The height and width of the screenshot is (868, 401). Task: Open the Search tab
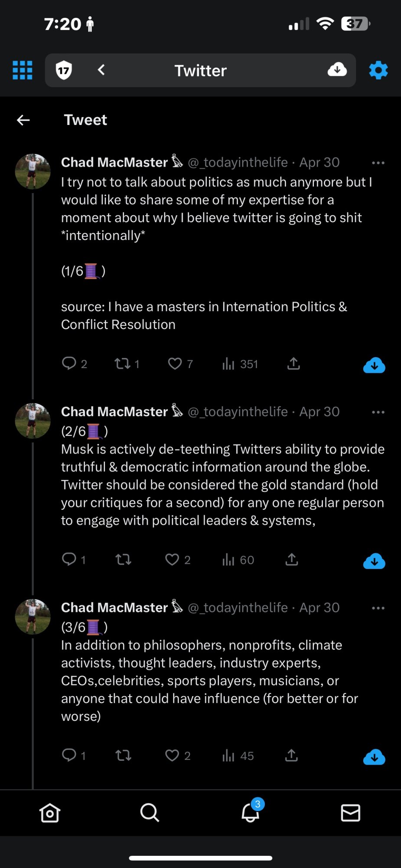pyautogui.click(x=150, y=812)
